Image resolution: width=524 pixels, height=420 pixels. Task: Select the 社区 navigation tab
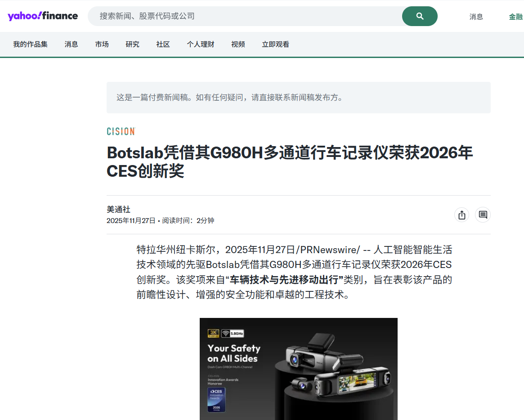click(163, 44)
